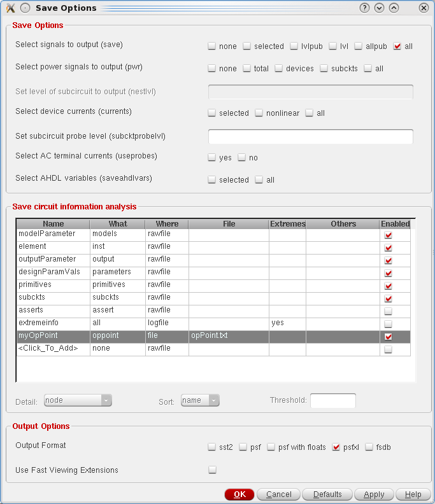Image resolution: width=435 pixels, height=504 pixels.
Task: Check 'selected' for device currents
Action: click(211, 113)
